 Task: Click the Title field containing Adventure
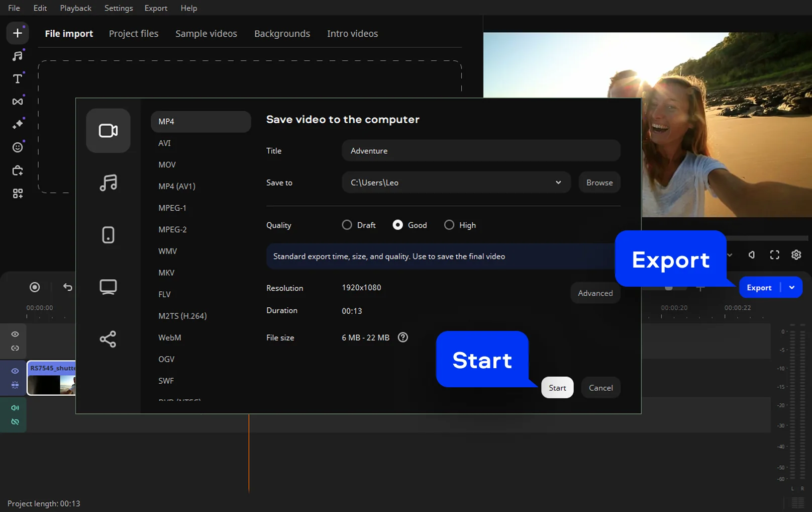pos(480,151)
